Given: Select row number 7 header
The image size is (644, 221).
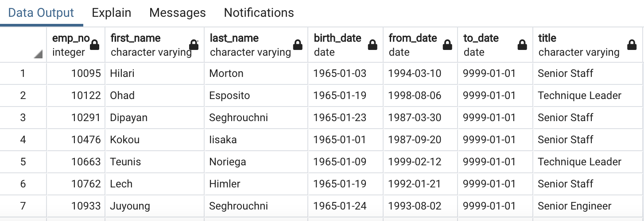Looking at the screenshot, I should click(23, 206).
